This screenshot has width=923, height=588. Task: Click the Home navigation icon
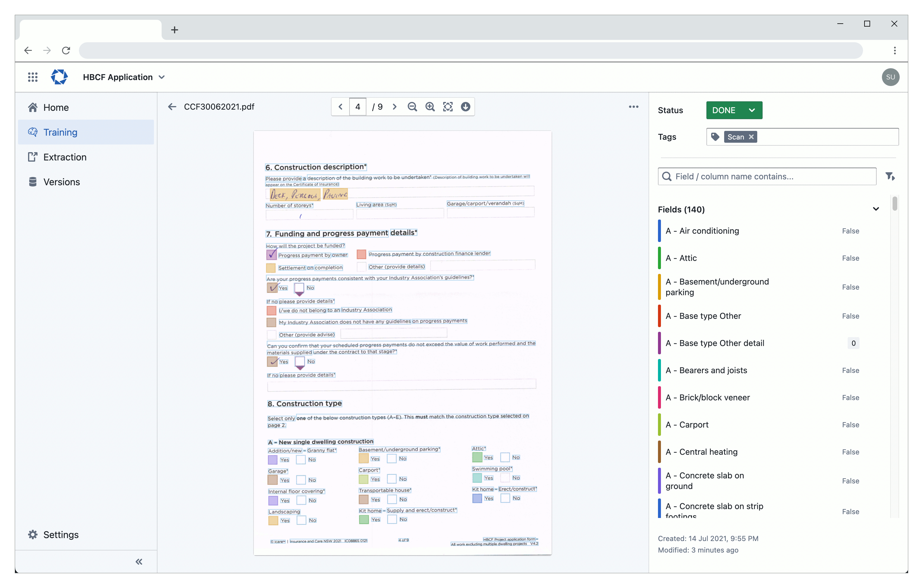[33, 107]
